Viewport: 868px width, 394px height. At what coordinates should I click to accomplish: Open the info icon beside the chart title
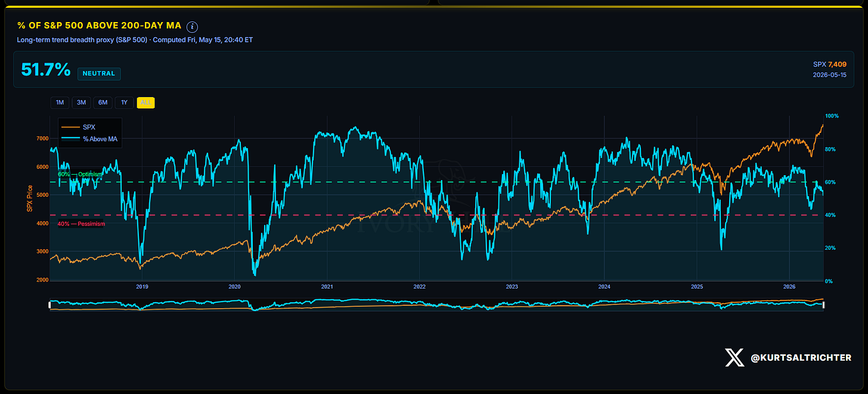(x=192, y=26)
